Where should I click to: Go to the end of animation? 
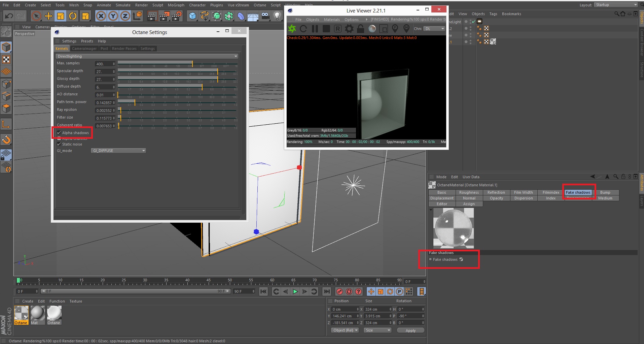[326, 291]
